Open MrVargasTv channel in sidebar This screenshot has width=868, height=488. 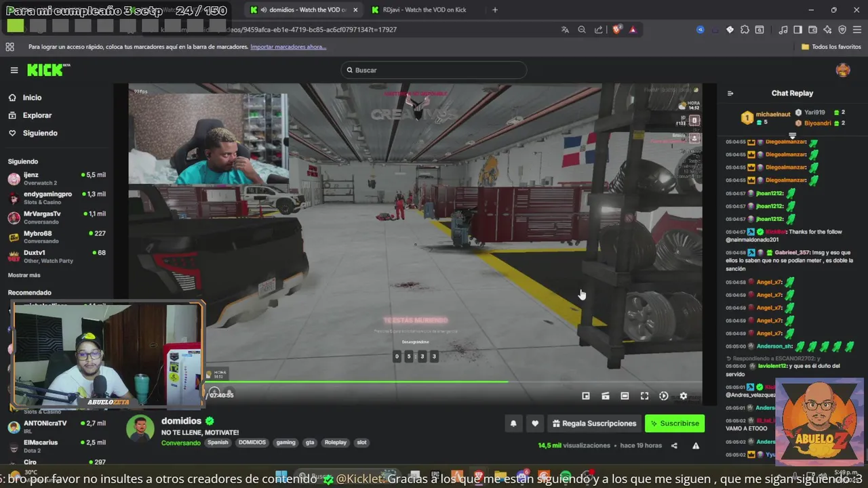click(x=56, y=218)
